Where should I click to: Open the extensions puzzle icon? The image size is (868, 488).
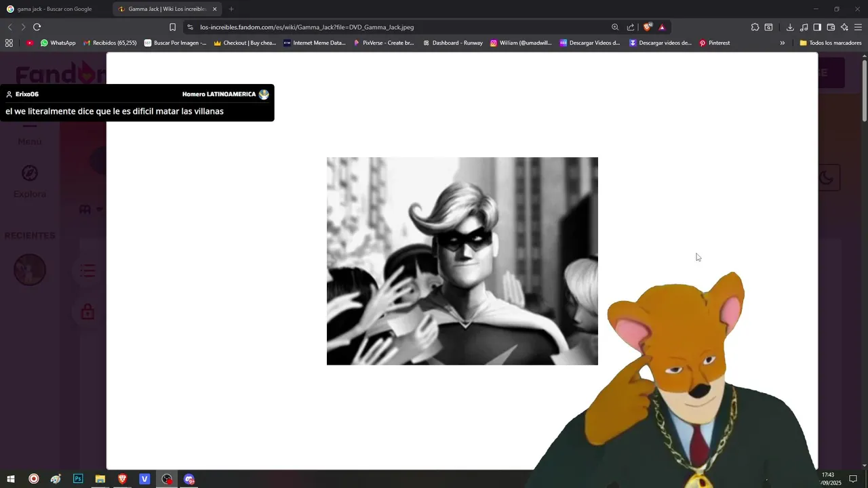[x=755, y=27]
